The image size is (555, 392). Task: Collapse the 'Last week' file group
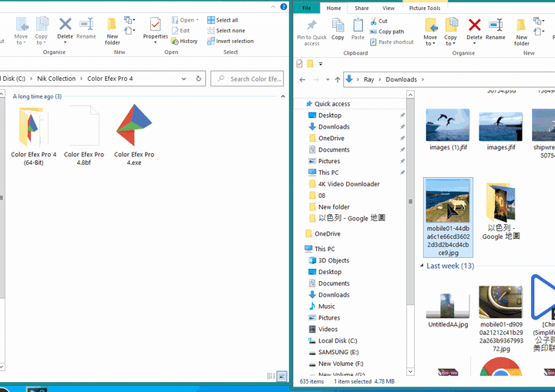[x=422, y=266]
